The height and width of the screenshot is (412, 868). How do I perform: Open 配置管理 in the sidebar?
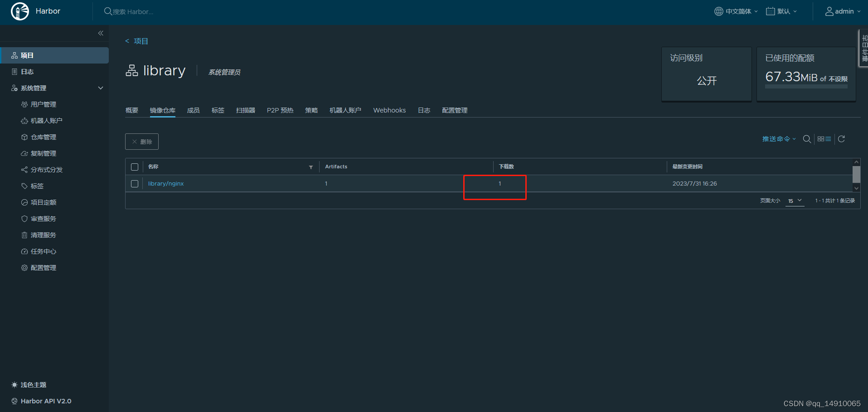click(x=44, y=268)
